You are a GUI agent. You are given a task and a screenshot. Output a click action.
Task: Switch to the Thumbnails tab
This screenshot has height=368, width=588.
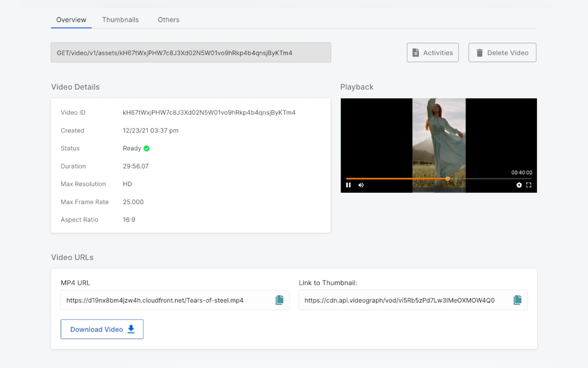(x=121, y=20)
